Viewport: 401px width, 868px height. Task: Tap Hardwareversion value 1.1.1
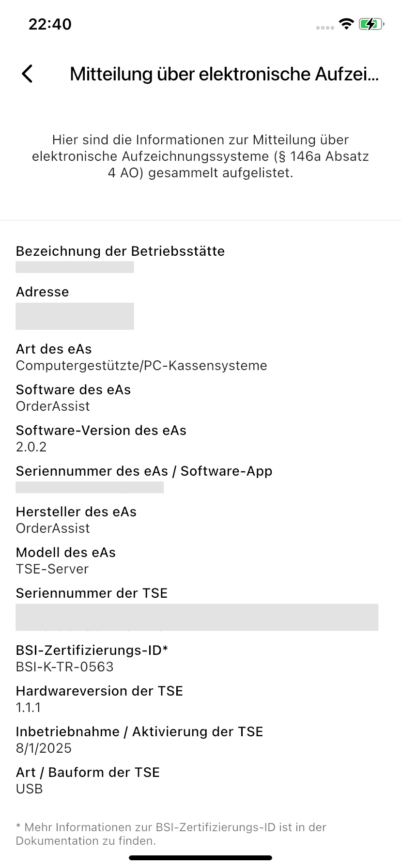tap(29, 707)
